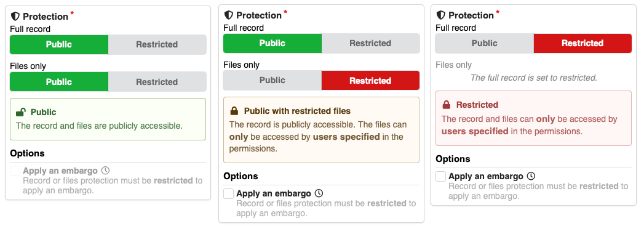
Task: Set Full record to Restricted in the left panel
Action: (x=157, y=44)
